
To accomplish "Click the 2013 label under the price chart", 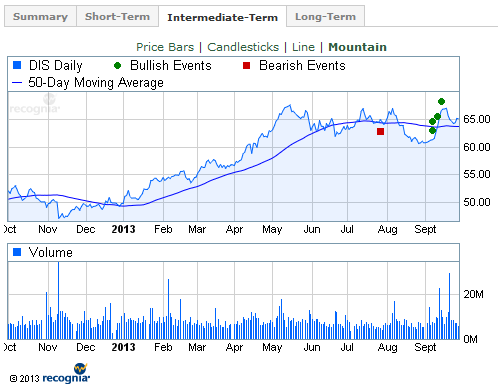I will tap(123, 229).
